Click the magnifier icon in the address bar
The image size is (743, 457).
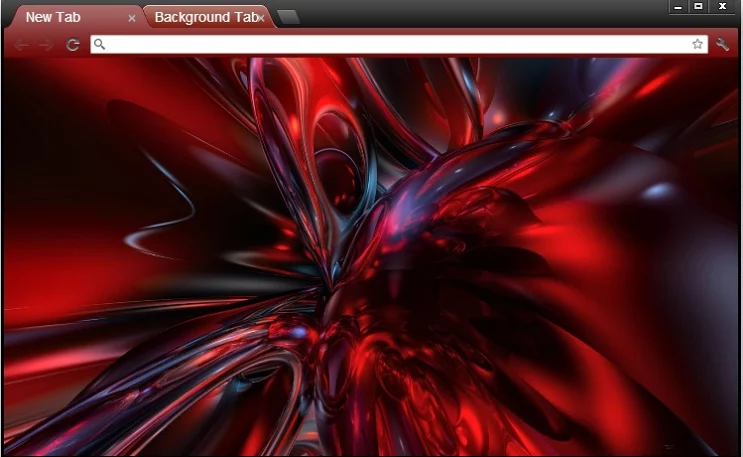point(100,44)
